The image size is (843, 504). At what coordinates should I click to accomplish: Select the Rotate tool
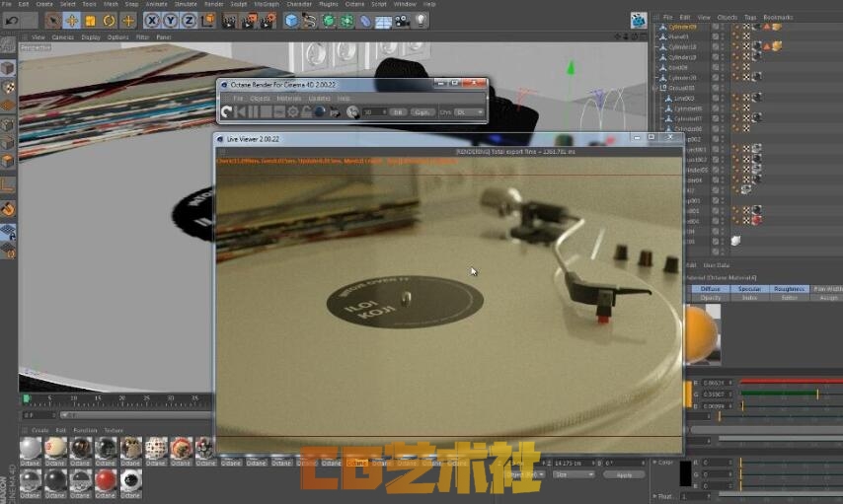(x=110, y=21)
